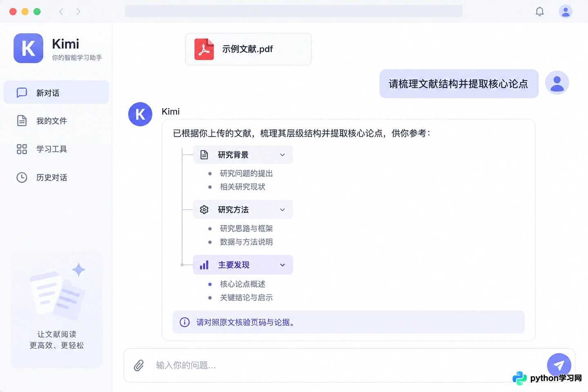This screenshot has width=588, height=392.
Task: Go back with the left arrow
Action: 61,11
